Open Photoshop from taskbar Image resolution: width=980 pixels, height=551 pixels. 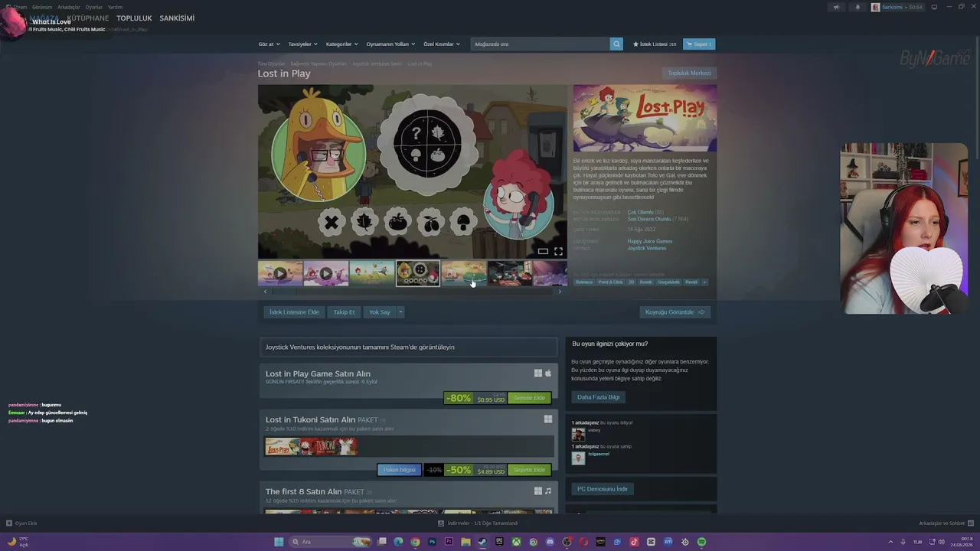tap(432, 542)
